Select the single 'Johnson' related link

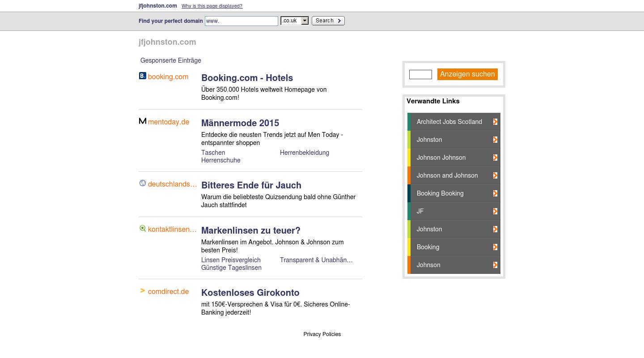[x=454, y=265]
